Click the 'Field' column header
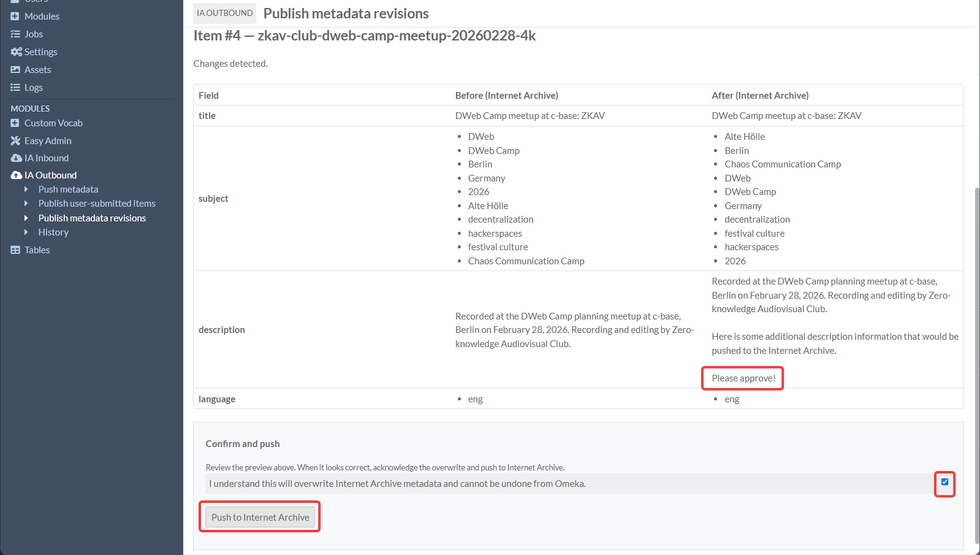The width and height of the screenshot is (980, 555). coord(208,96)
